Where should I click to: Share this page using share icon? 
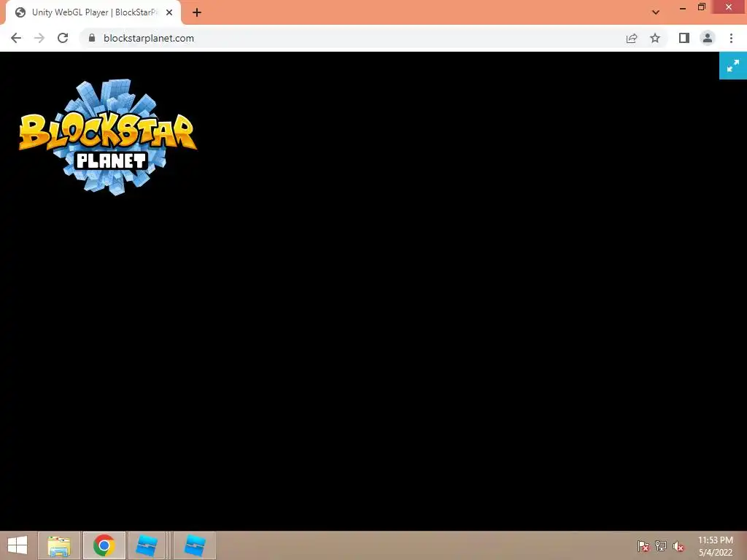632,38
